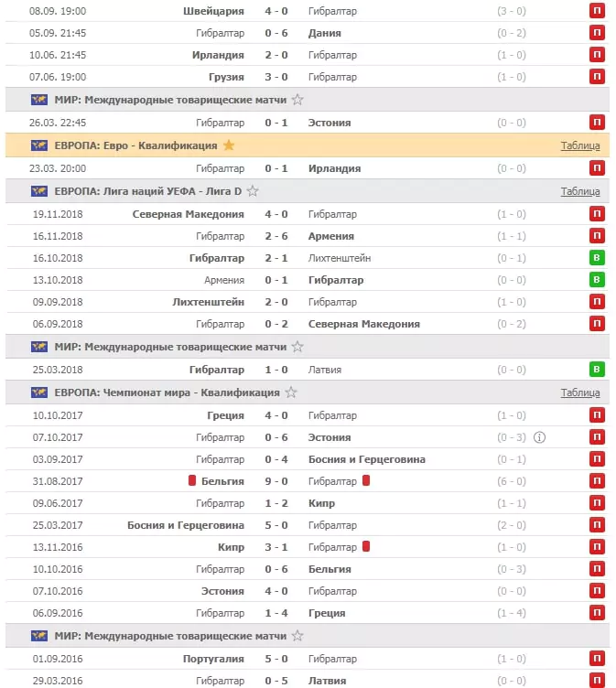Click red П badge on Греция 4-0 Гибралтар row

click(x=597, y=414)
